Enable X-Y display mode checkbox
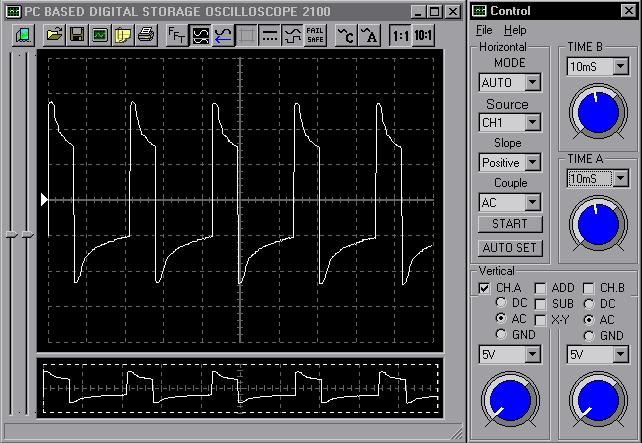The height and width of the screenshot is (443, 642). [541, 319]
